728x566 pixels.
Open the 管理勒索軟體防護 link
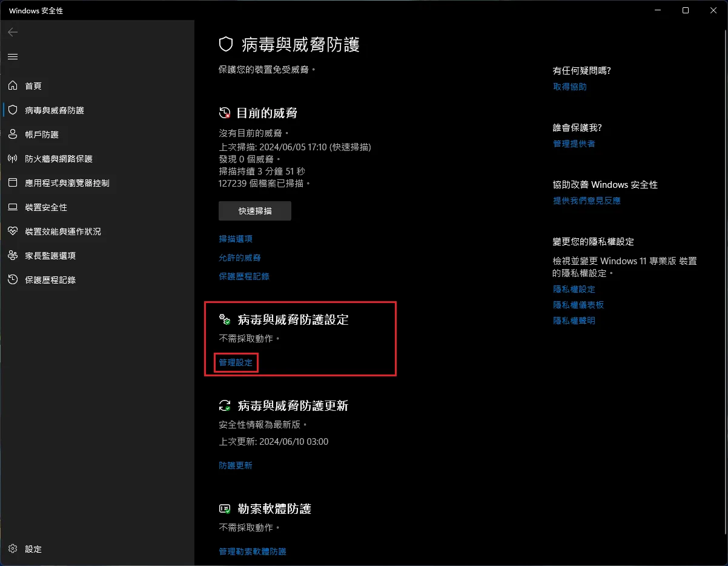click(253, 551)
